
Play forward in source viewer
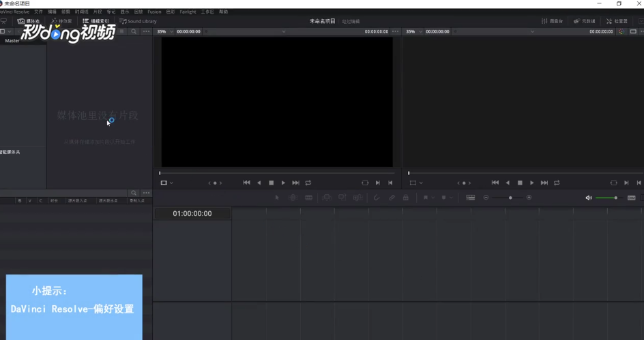tap(283, 183)
